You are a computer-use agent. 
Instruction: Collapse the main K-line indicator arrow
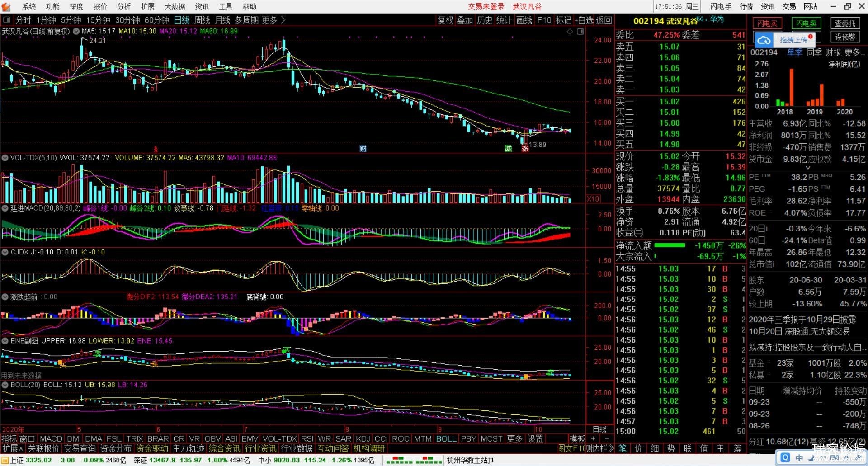pos(77,32)
